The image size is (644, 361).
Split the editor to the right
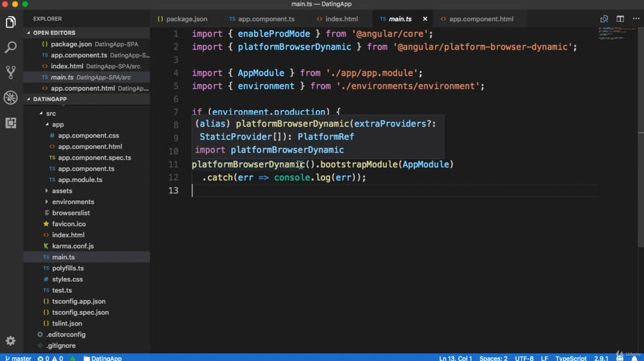[x=620, y=19]
